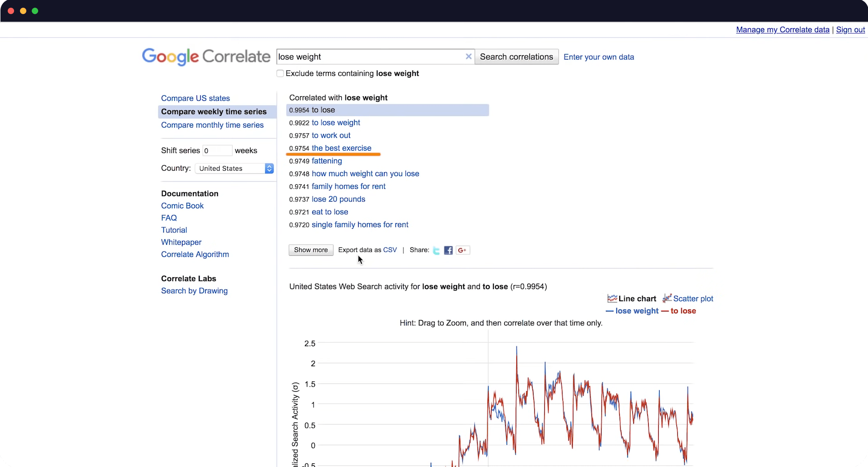Open Search by Drawing lab
Screen dimensions: 868x467
(194, 291)
